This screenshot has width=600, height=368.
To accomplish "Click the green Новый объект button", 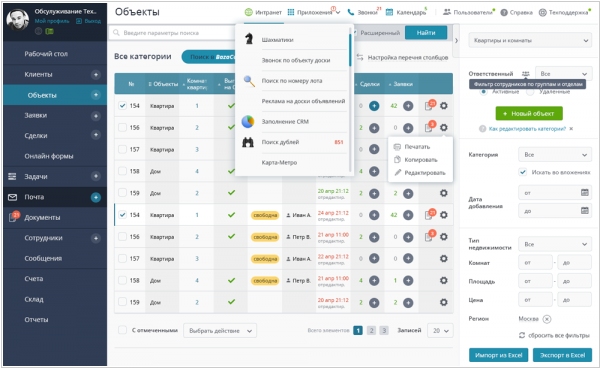I will coord(529,114).
